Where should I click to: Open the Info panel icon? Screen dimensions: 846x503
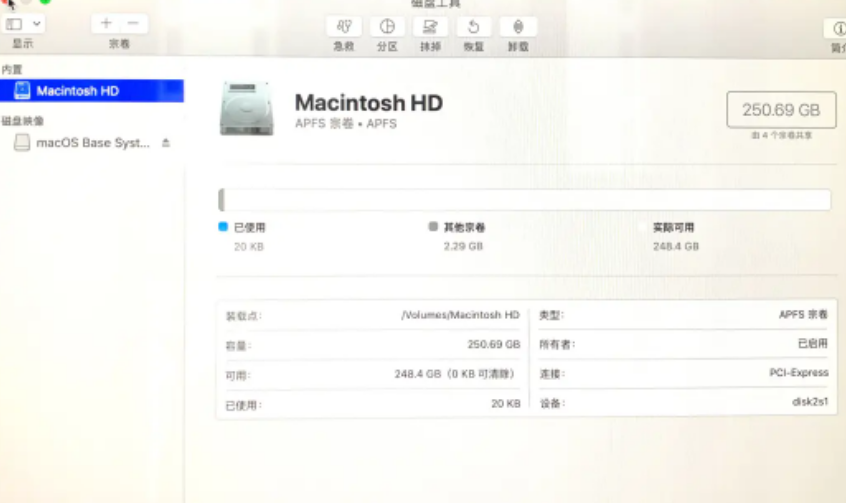click(x=836, y=28)
